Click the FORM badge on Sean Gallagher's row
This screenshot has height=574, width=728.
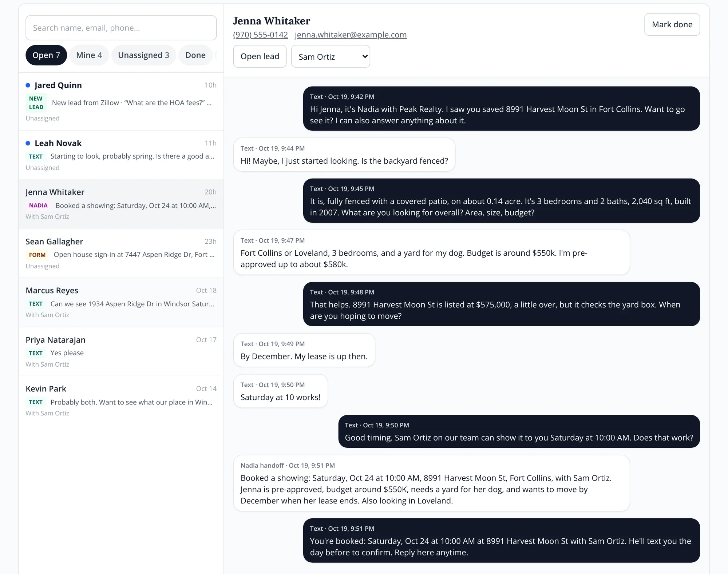(37, 255)
